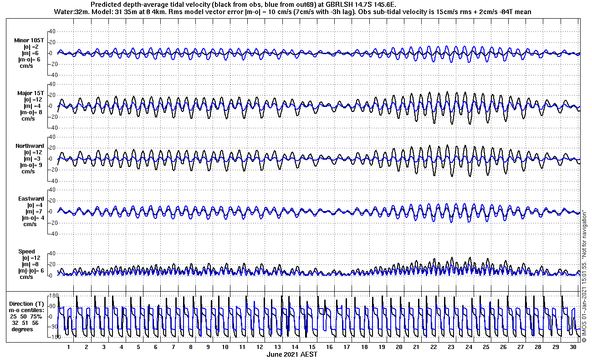Click the '|m-o|= 4' value under Eastward

(33, 218)
